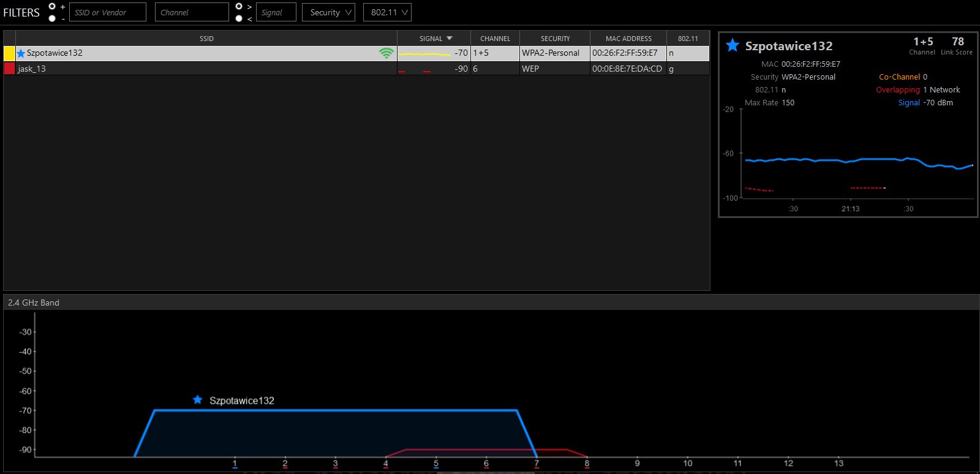The height and width of the screenshot is (474, 980).
Task: Click the Link Score value 78
Action: coord(958,42)
